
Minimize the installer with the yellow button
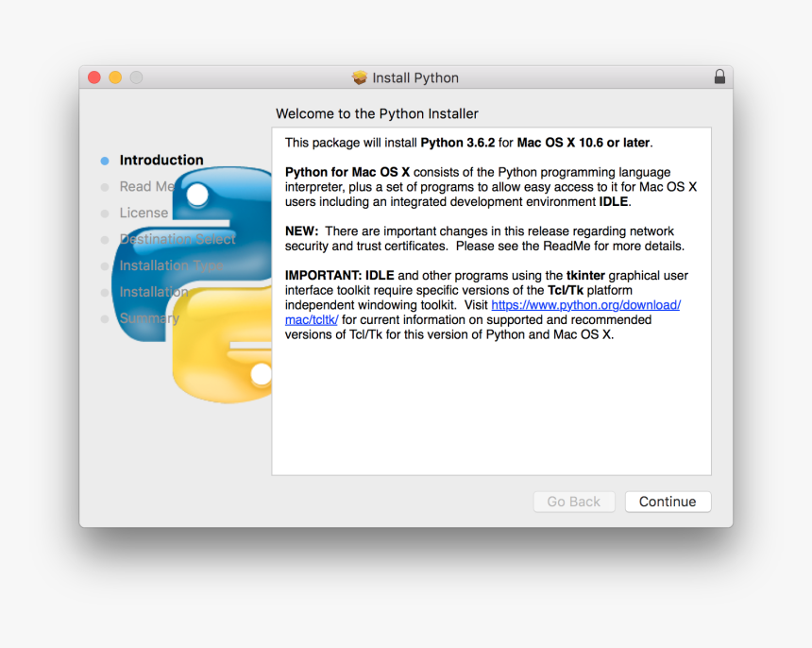coord(115,77)
